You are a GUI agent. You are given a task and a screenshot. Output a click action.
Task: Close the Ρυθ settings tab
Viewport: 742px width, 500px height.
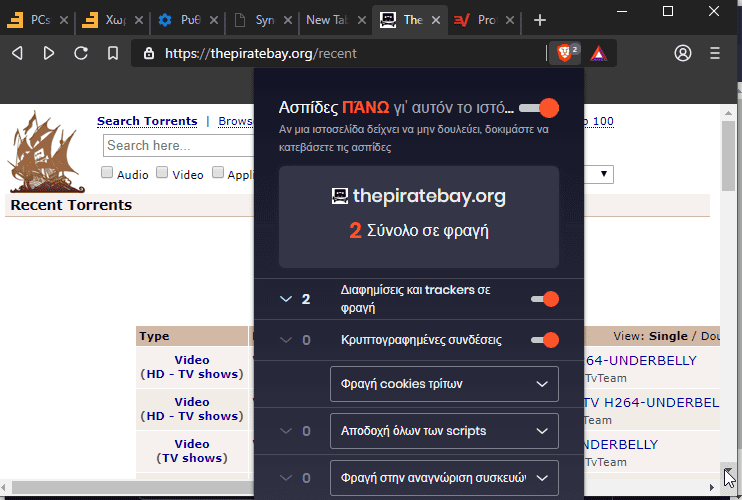[214, 20]
